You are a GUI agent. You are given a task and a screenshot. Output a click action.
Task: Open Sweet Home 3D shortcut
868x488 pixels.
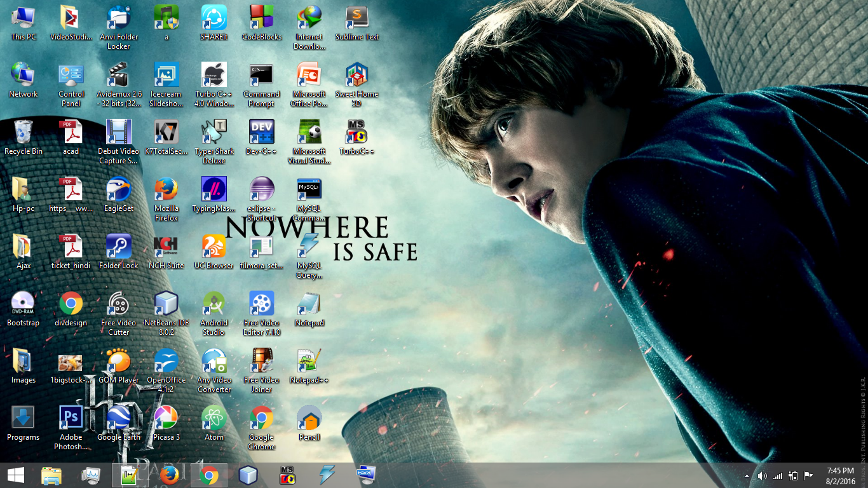(x=357, y=85)
